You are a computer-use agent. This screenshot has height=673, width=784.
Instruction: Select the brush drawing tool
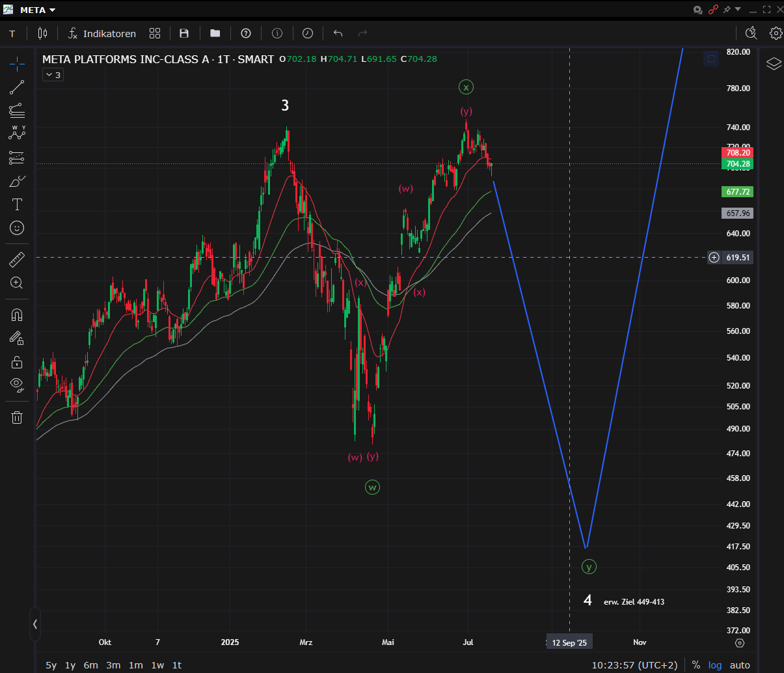tap(17, 182)
